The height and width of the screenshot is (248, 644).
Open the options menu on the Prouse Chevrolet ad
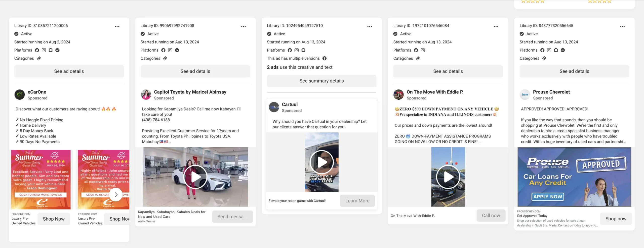[622, 26]
